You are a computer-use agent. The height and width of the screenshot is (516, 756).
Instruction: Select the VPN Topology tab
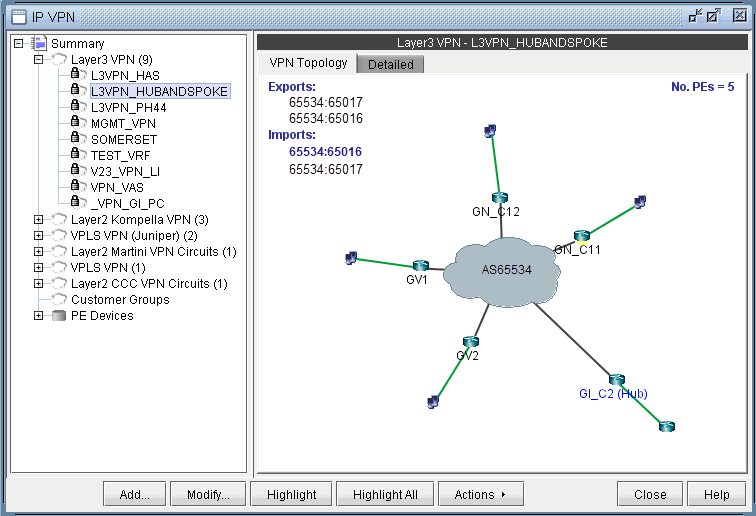point(308,63)
